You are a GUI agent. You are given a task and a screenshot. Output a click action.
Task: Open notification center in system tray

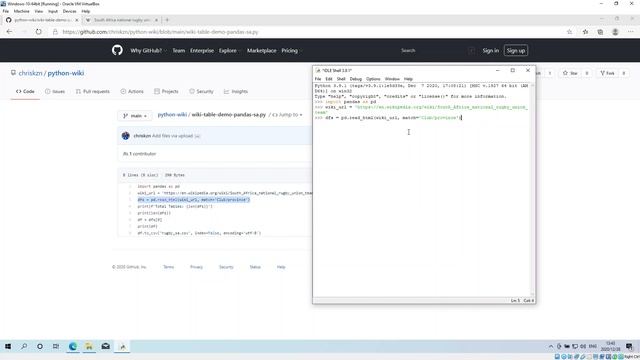[x=629, y=347]
